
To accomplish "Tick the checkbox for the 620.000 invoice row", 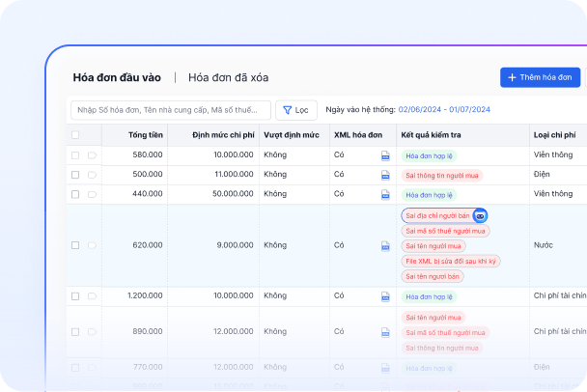I will pyautogui.click(x=75, y=246).
